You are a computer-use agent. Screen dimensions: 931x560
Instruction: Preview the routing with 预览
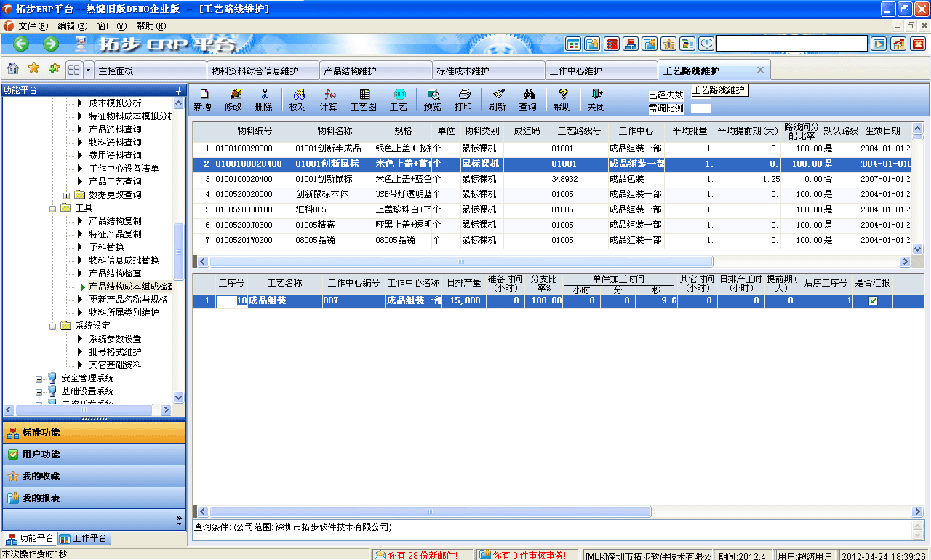(433, 100)
